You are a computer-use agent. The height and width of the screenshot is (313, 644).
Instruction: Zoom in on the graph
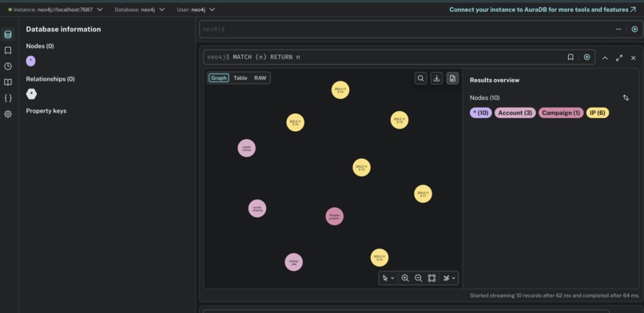click(405, 278)
